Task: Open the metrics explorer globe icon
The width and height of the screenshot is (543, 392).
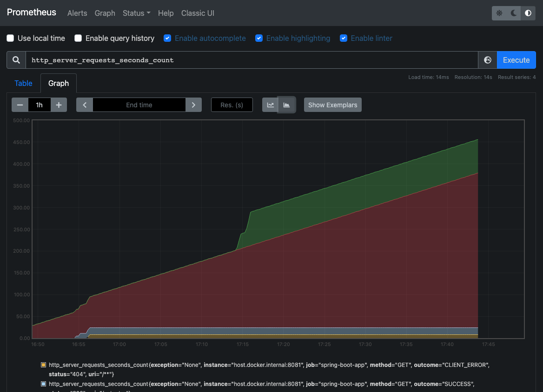Action: [x=487, y=60]
